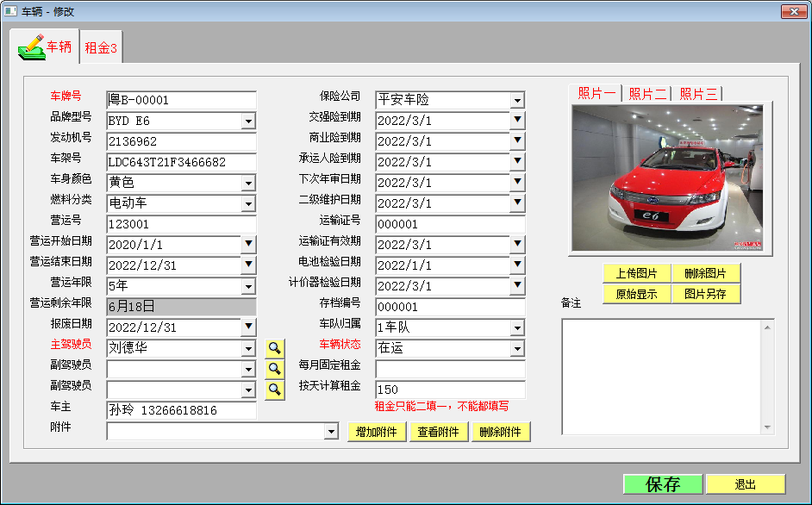
Task: Switch to the 车辆 tab
Action: (45, 47)
